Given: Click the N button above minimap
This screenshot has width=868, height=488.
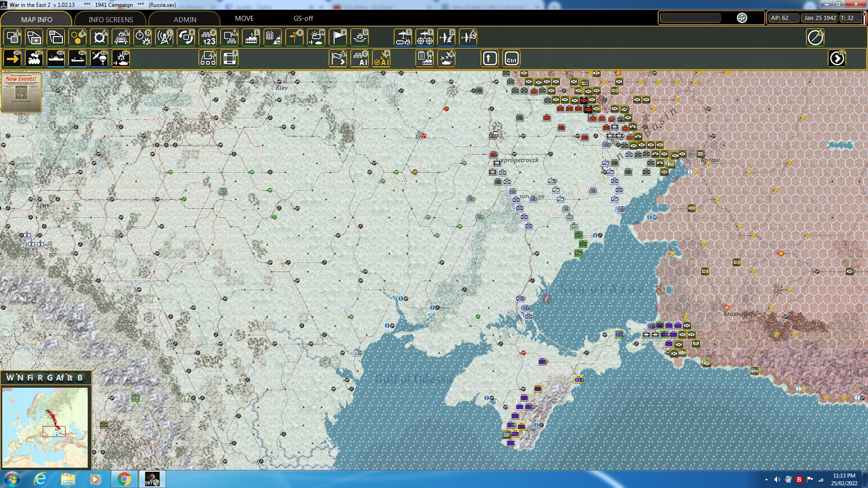Looking at the screenshot, I should (20, 377).
